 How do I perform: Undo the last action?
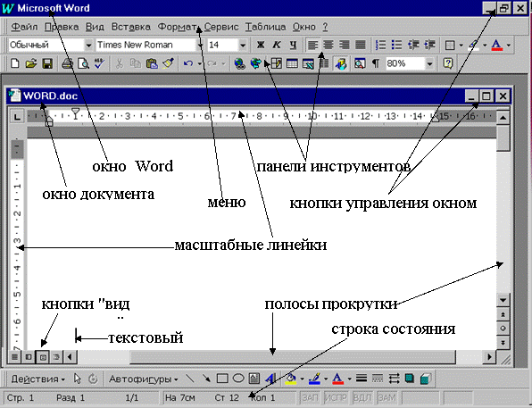[188, 63]
